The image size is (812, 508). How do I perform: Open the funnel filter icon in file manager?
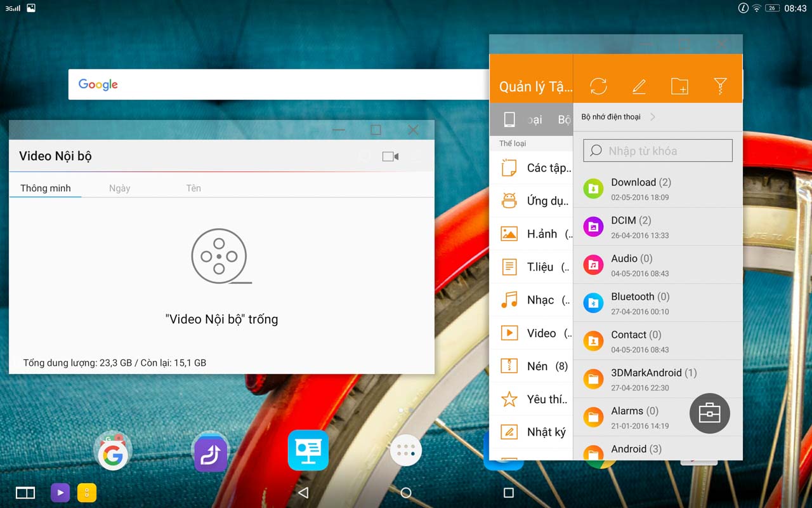pyautogui.click(x=720, y=86)
